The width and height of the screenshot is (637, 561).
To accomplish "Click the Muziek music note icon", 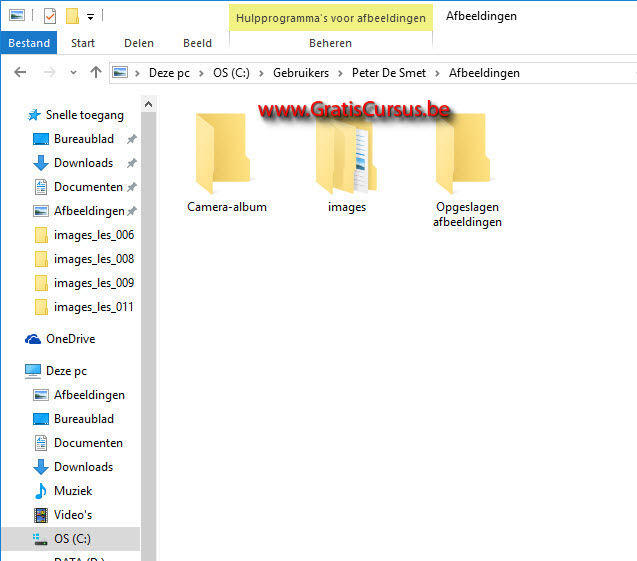I will tap(41, 491).
